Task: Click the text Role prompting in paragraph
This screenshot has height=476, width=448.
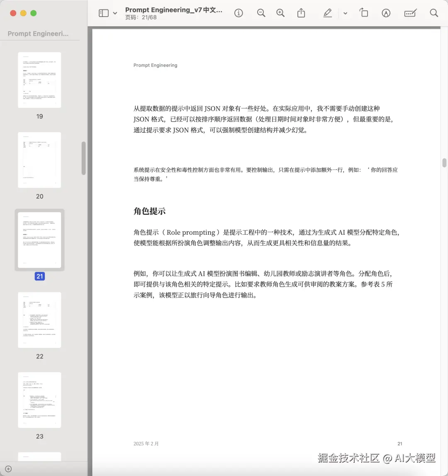Action: click(x=191, y=233)
